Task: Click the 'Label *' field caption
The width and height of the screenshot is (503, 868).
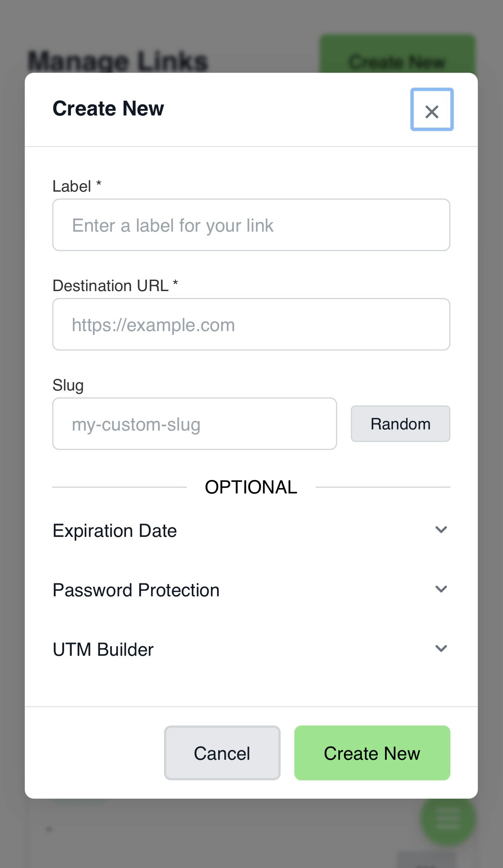Action: (77, 186)
